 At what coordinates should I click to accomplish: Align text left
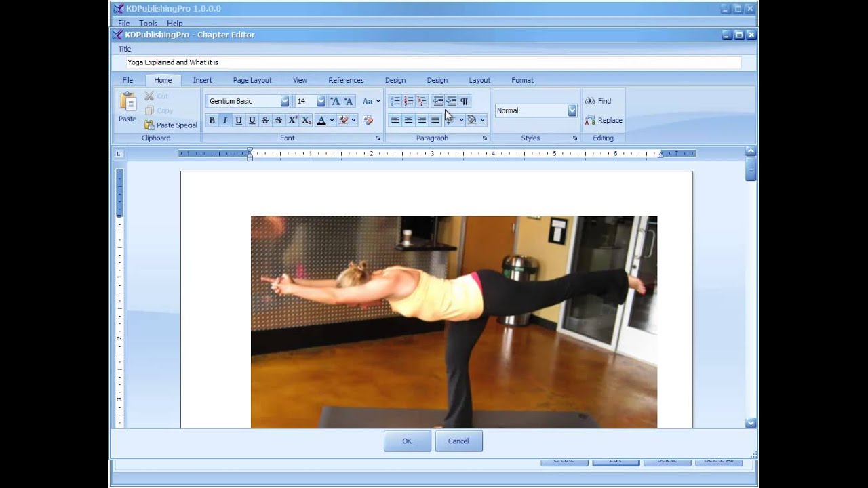pos(395,120)
